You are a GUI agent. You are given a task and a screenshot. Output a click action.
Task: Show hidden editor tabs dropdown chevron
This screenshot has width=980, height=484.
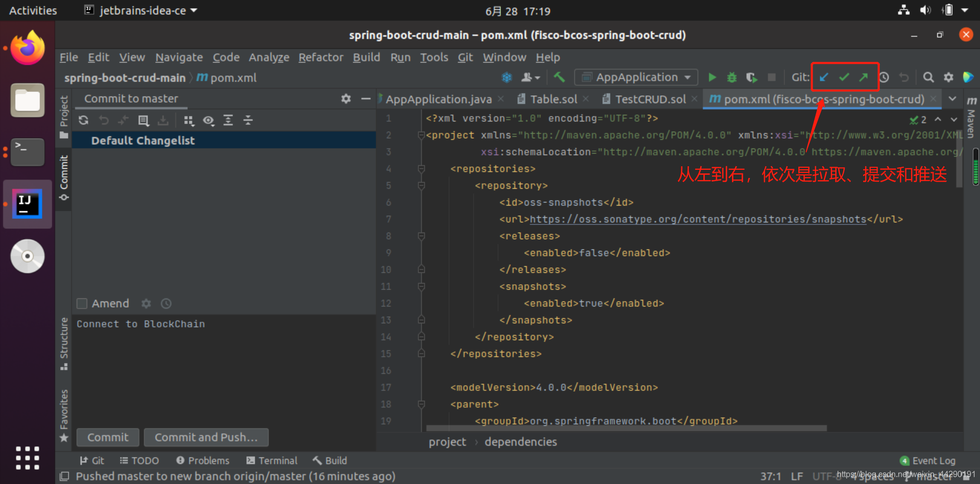[952, 98]
